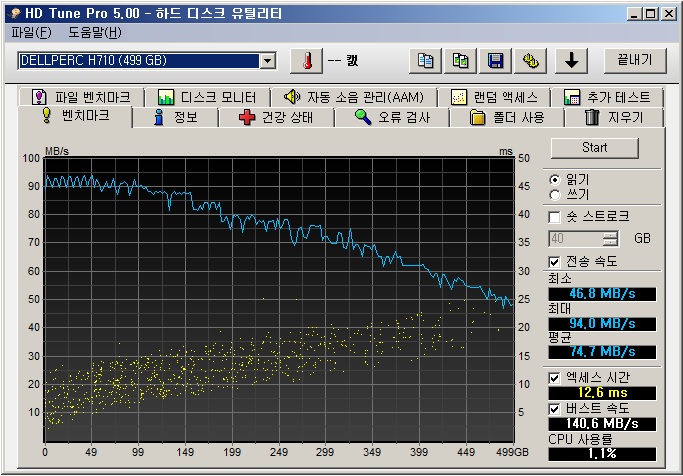Open the 디스크 모니터 tab
Screen dimensions: 683x476
207,97
